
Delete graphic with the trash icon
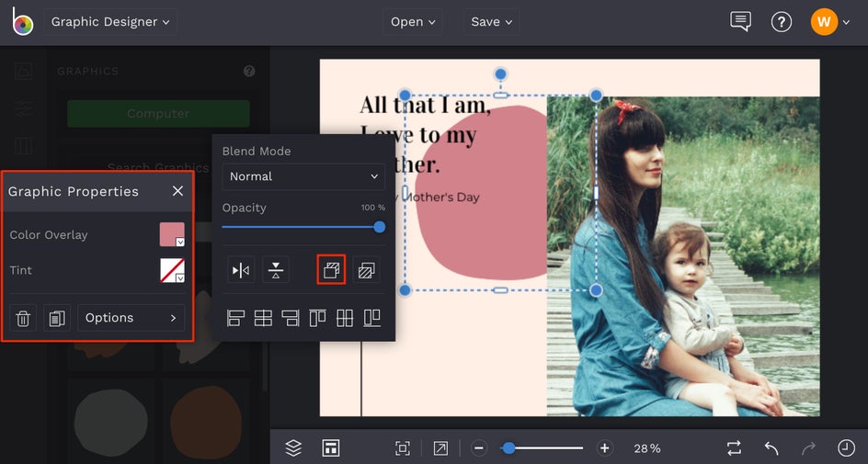point(24,318)
